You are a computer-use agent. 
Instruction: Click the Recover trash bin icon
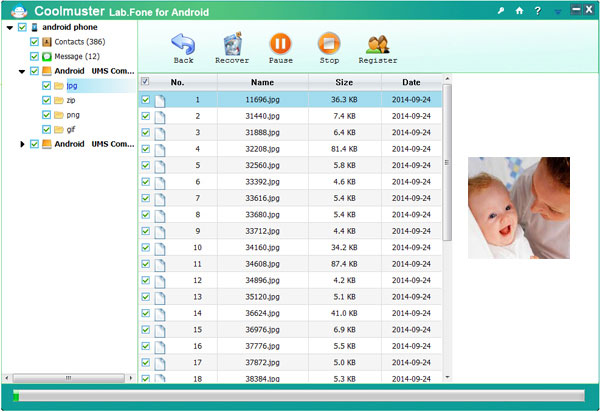(232, 44)
